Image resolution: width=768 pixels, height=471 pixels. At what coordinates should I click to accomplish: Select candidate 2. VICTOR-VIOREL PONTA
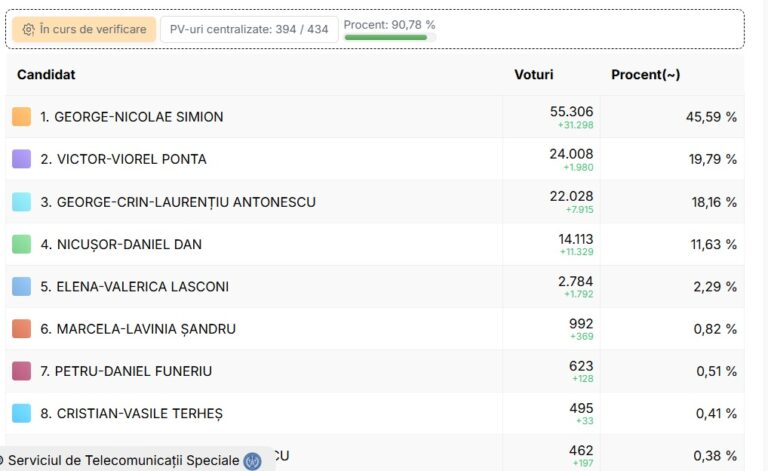click(x=123, y=159)
